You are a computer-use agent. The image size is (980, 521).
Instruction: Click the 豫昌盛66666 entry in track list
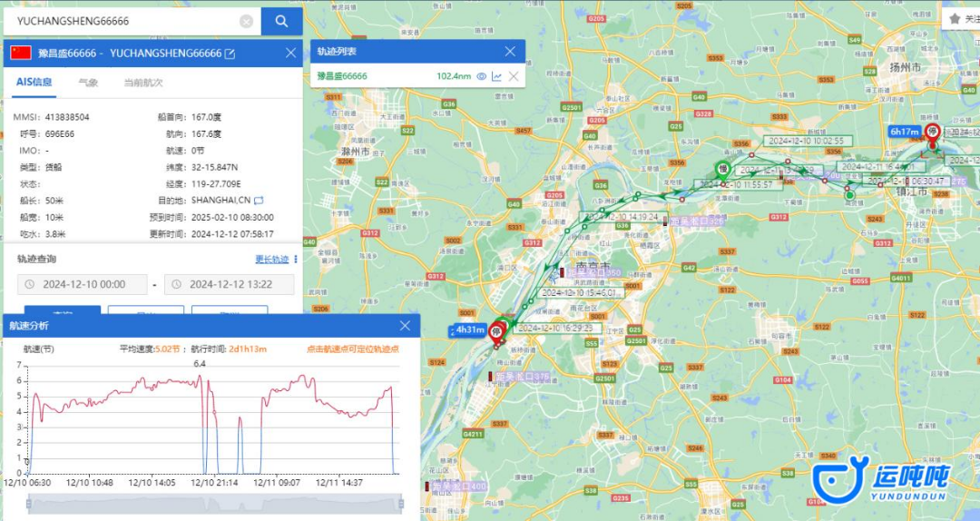click(x=342, y=76)
